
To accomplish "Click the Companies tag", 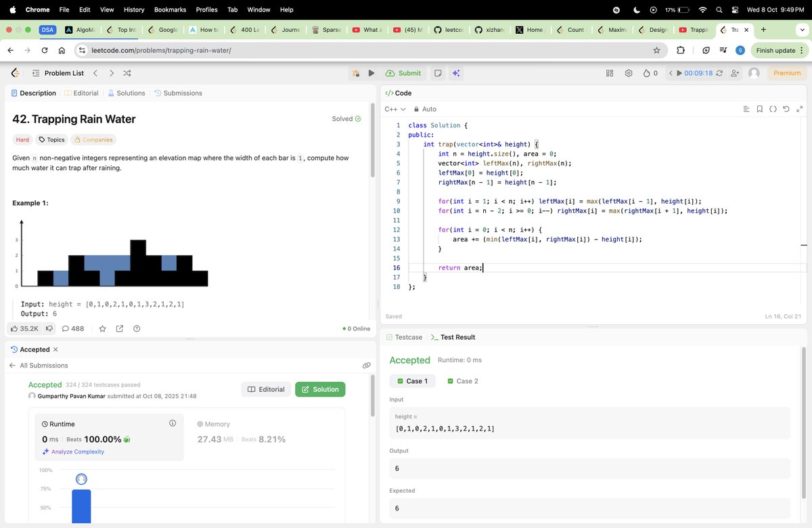I will pyautogui.click(x=93, y=140).
